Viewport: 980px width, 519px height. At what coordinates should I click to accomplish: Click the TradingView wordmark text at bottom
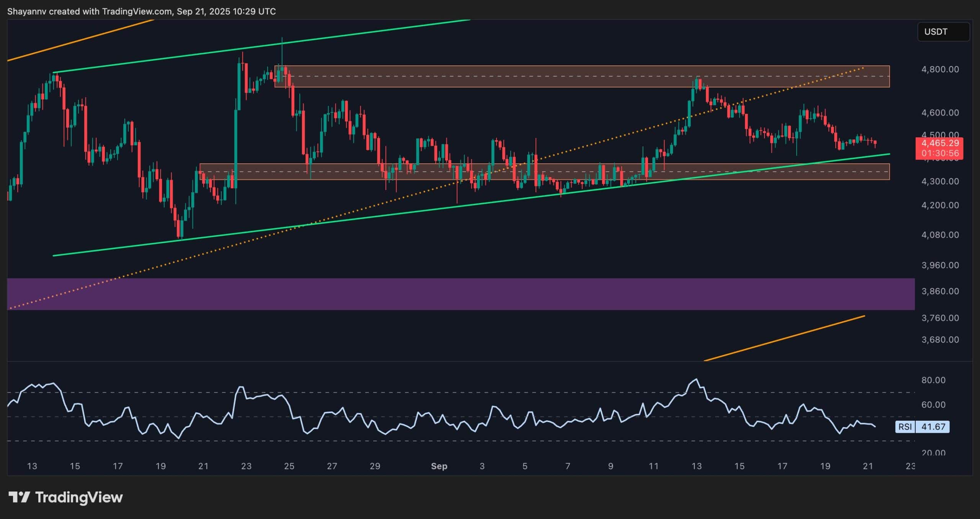pyautogui.click(x=79, y=497)
